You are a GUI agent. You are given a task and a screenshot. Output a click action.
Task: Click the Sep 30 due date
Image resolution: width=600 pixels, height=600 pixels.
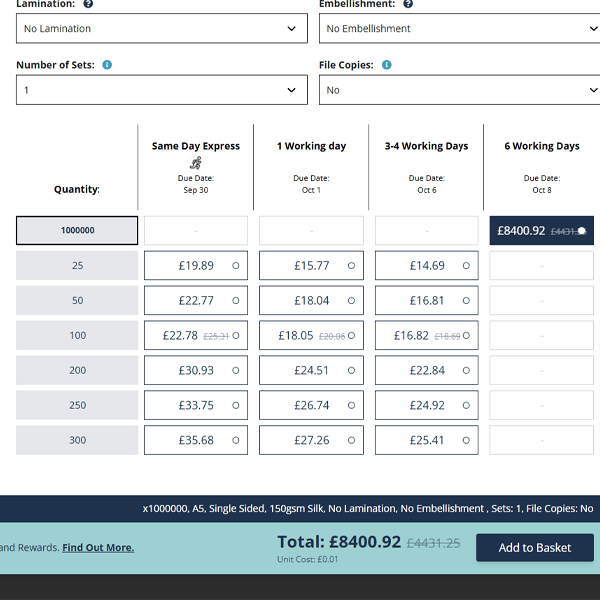click(196, 190)
